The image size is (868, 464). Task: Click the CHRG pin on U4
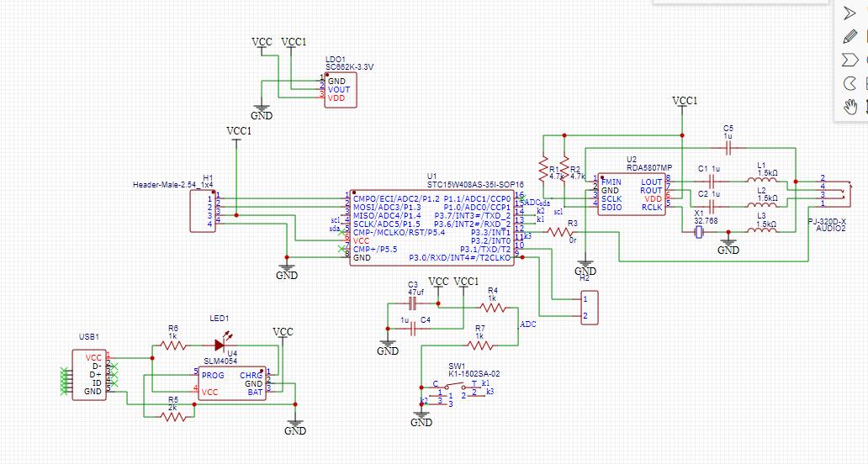pyautogui.click(x=251, y=376)
